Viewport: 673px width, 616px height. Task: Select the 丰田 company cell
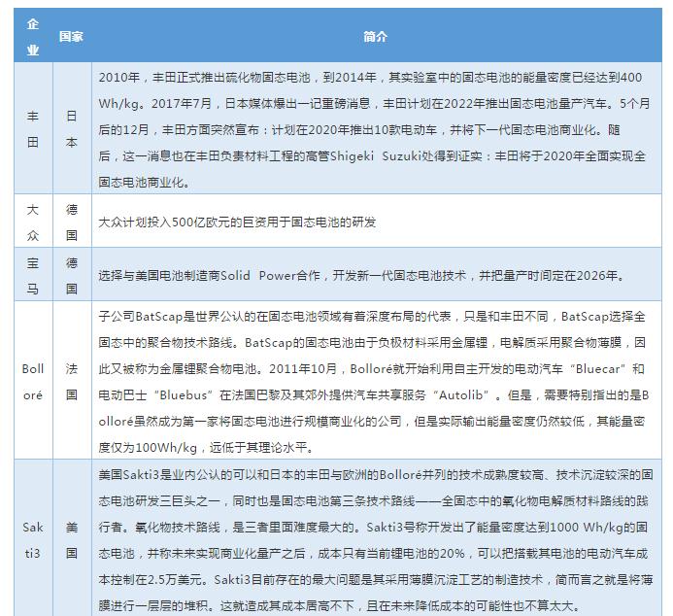(33, 128)
